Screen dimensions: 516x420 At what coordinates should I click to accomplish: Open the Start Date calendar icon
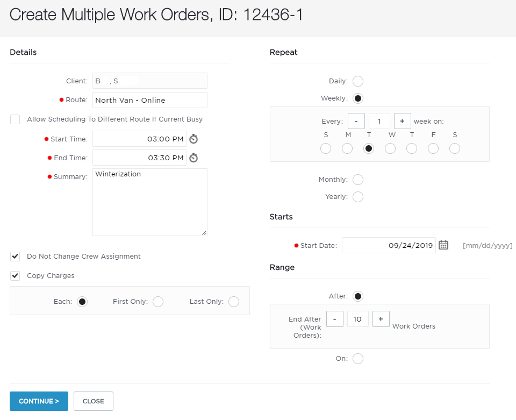point(443,245)
